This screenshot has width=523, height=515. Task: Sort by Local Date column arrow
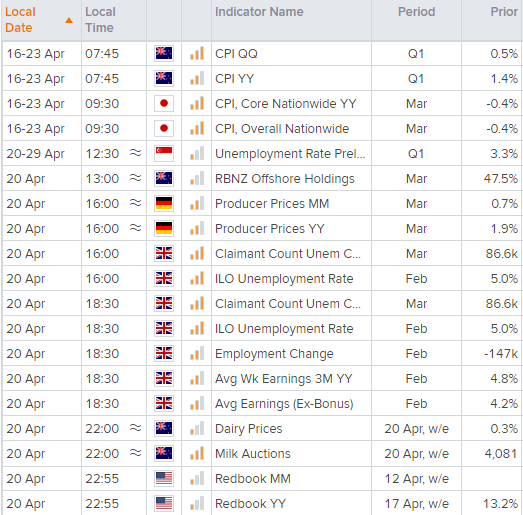click(x=69, y=20)
